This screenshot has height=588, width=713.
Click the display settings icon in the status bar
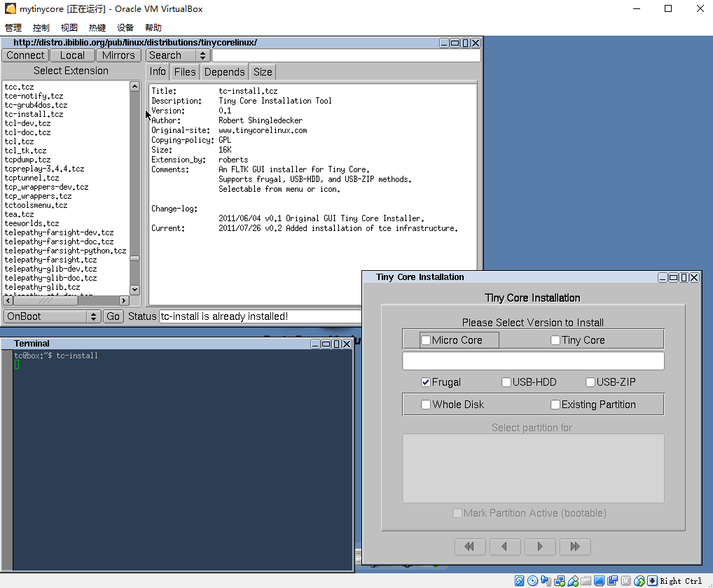click(x=599, y=581)
